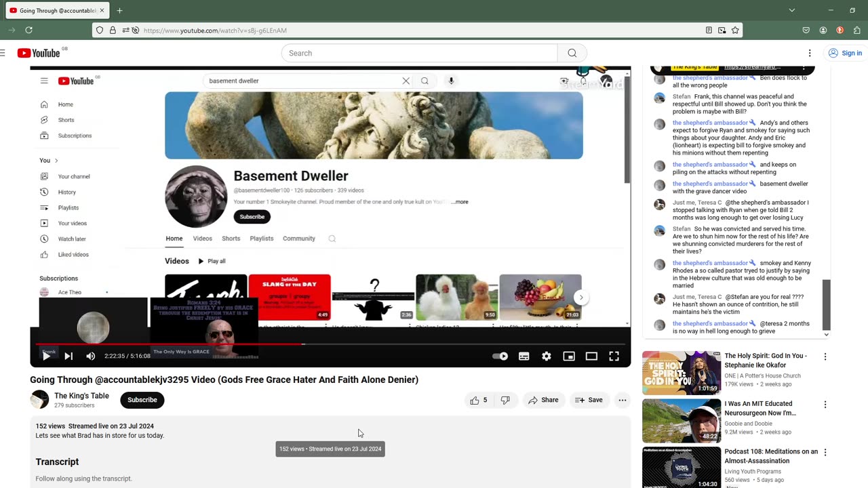The height and width of the screenshot is (488, 868).
Task: Skip to next video
Action: (68, 356)
